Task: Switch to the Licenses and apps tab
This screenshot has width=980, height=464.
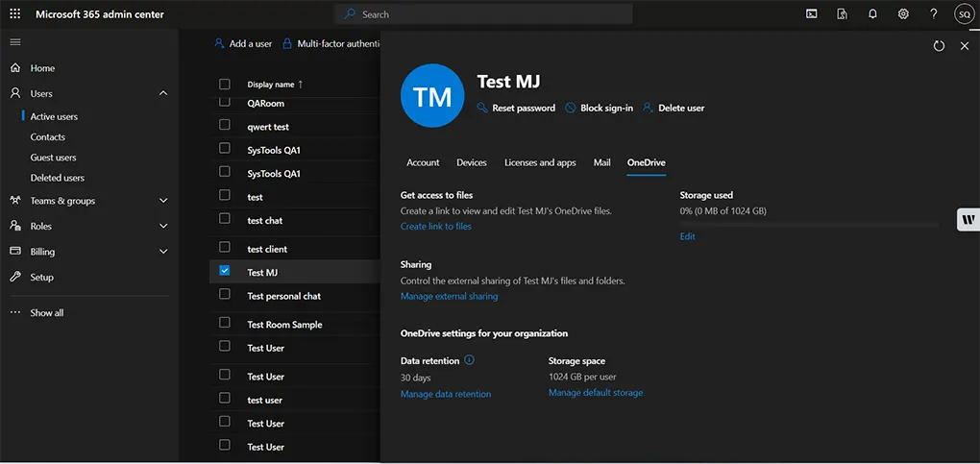Action: tap(540, 162)
